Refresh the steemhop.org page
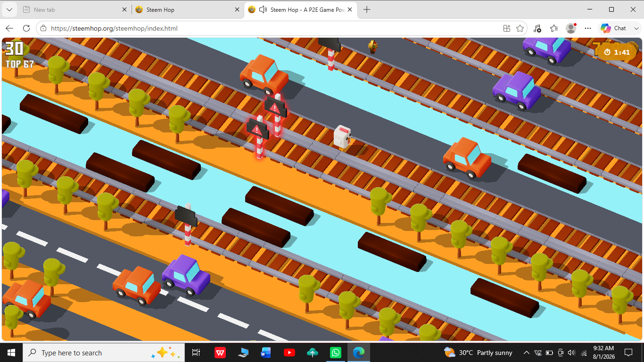Screen dimensions: 644x362 click(x=26, y=28)
